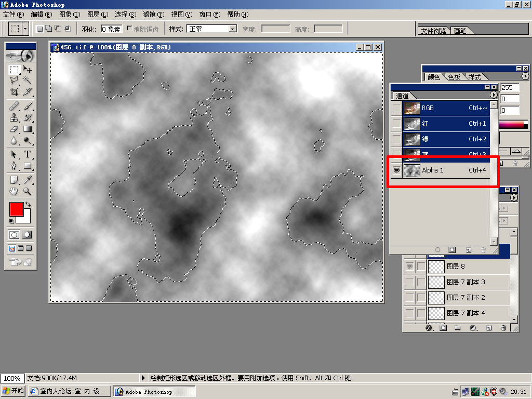Toggle Alpha 1 channel visibility eye
Image resolution: width=532 pixels, height=399 pixels.
pos(396,170)
